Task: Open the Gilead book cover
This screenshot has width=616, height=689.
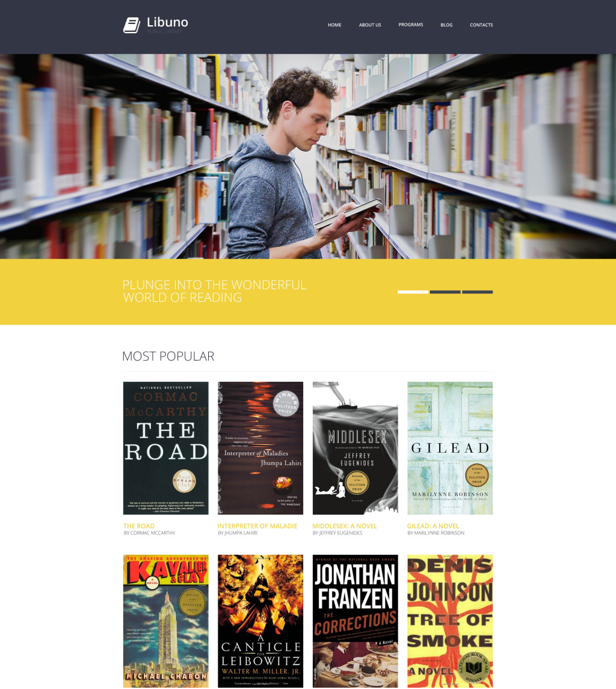Action: click(x=450, y=448)
